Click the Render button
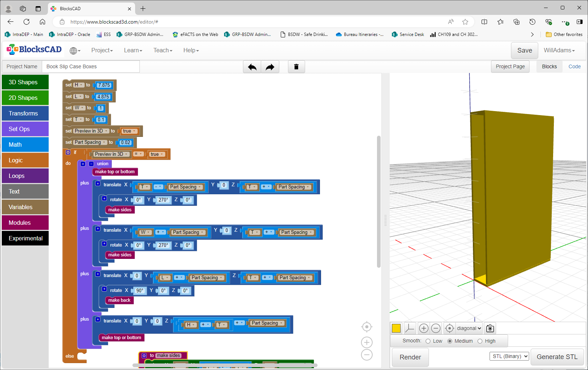The width and height of the screenshot is (588, 370). click(410, 357)
